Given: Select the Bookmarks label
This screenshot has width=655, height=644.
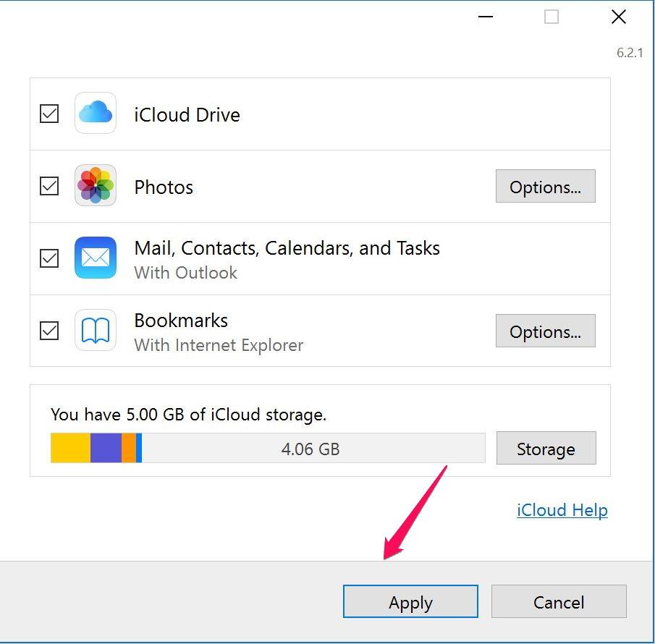Looking at the screenshot, I should [181, 321].
